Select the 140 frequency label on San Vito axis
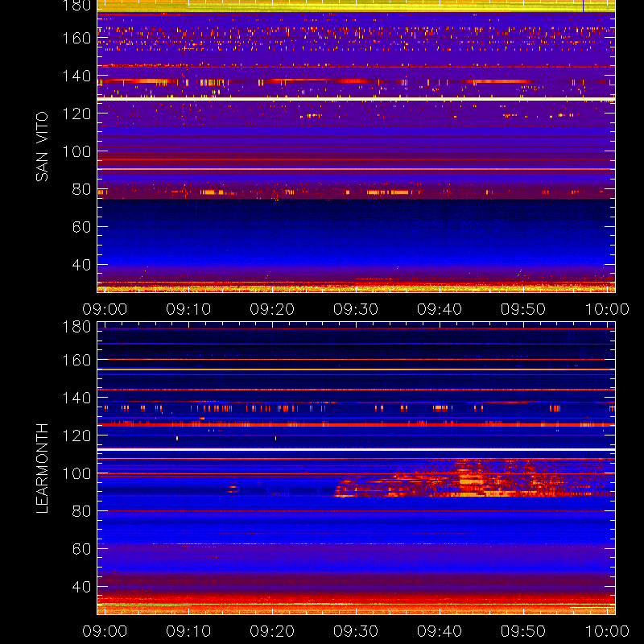 pos(76,76)
